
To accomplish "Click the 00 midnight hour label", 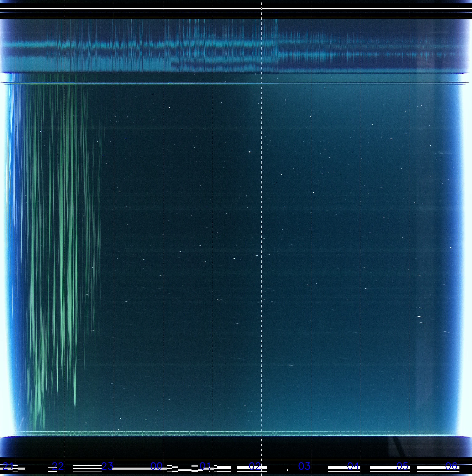I will point(156,466).
